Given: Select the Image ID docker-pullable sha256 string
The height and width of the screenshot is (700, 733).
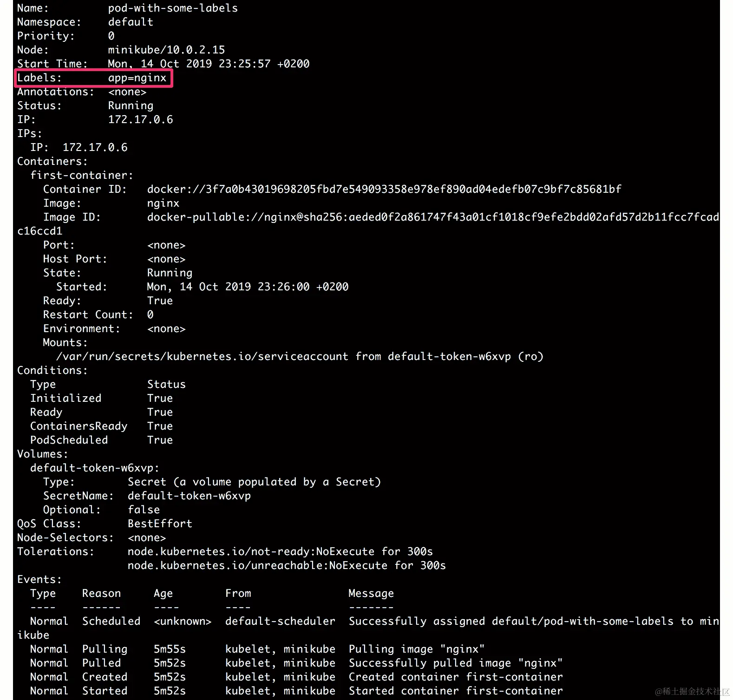Looking at the screenshot, I should 433,217.
